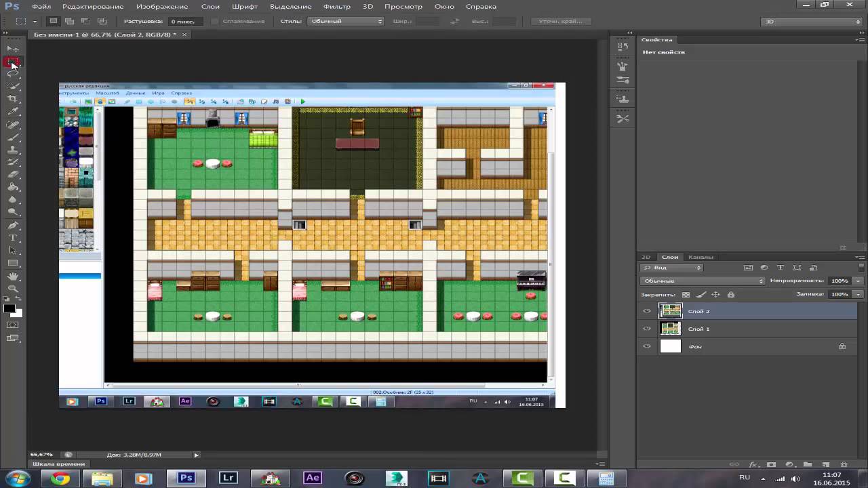This screenshot has height=488, width=868.
Task: Select the Path Selection tool
Action: (x=13, y=250)
